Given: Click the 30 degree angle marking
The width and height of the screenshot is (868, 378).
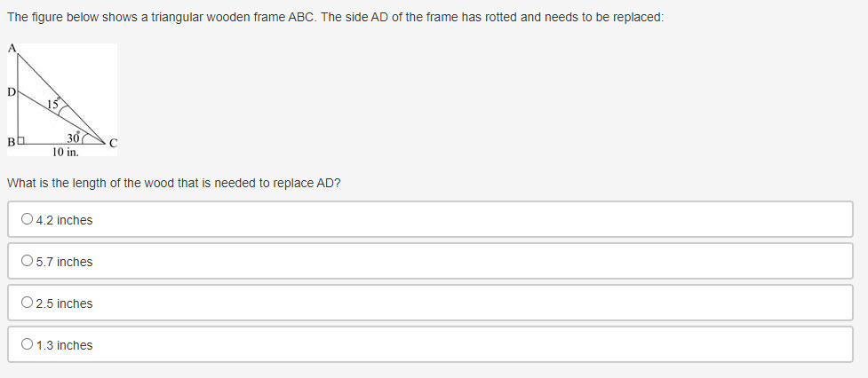Looking at the screenshot, I should coord(72,137).
